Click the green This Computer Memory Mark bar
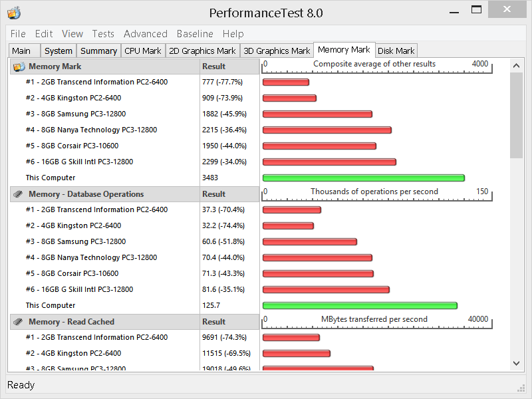532x399 pixels. coord(363,178)
